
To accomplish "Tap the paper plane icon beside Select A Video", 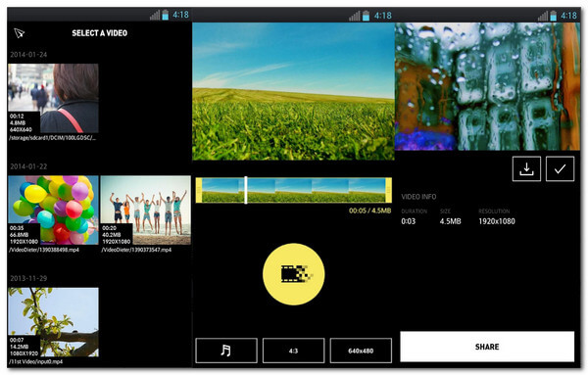I will pyautogui.click(x=20, y=33).
